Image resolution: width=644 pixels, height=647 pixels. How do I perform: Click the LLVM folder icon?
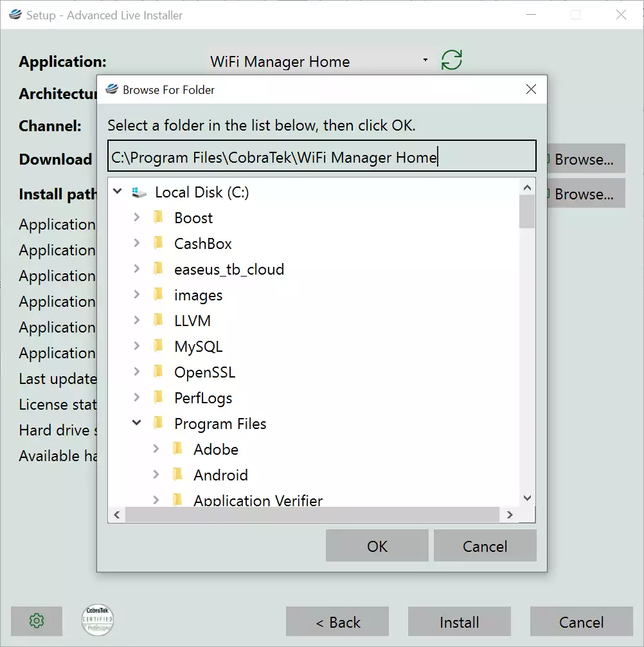click(x=158, y=320)
